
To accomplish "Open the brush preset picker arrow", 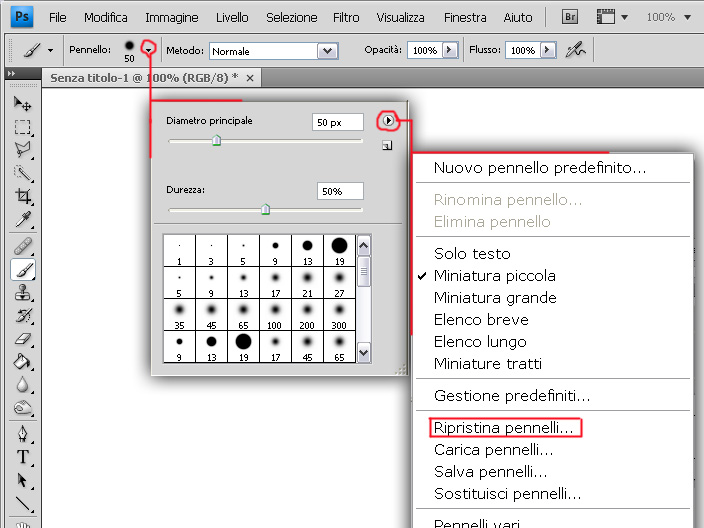I will (149, 49).
